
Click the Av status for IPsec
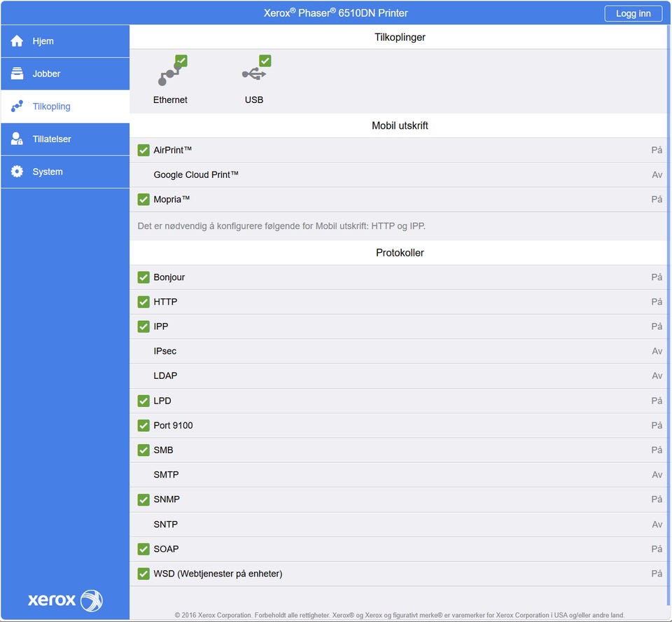coord(657,351)
